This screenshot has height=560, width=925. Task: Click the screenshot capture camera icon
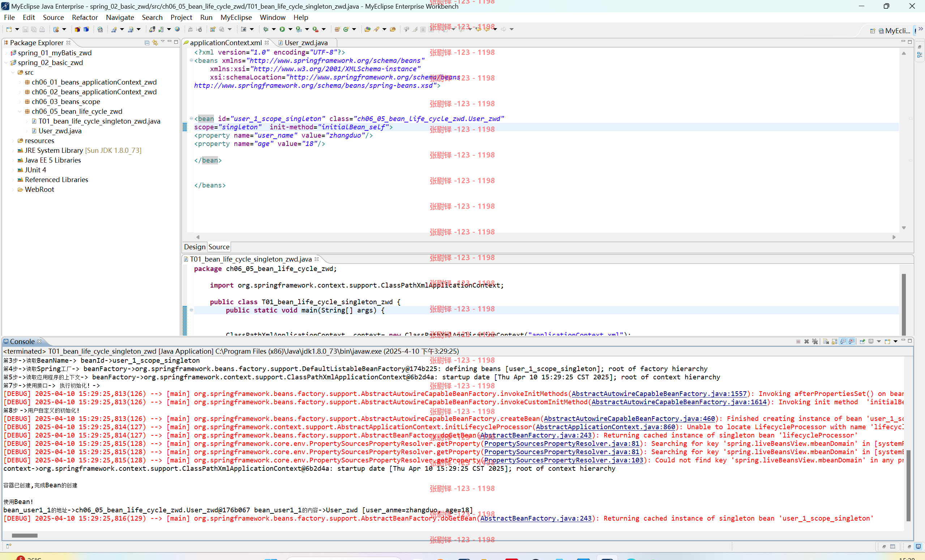243,29
